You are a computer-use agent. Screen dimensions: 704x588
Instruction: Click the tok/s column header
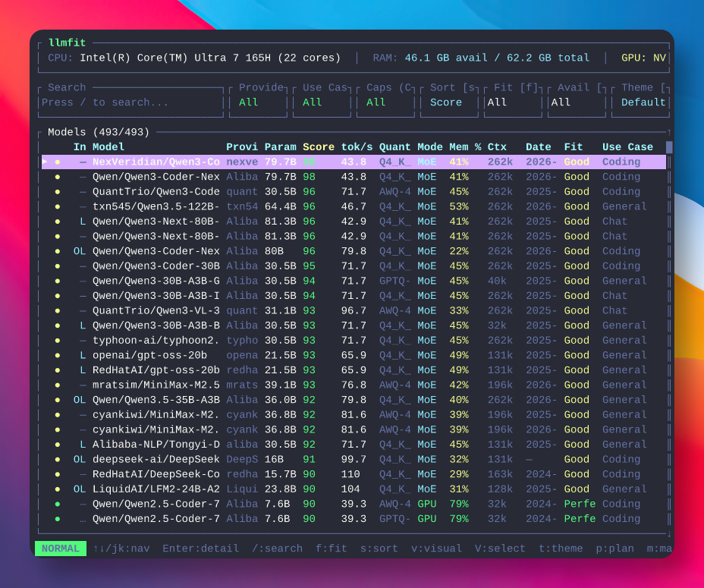tap(357, 147)
